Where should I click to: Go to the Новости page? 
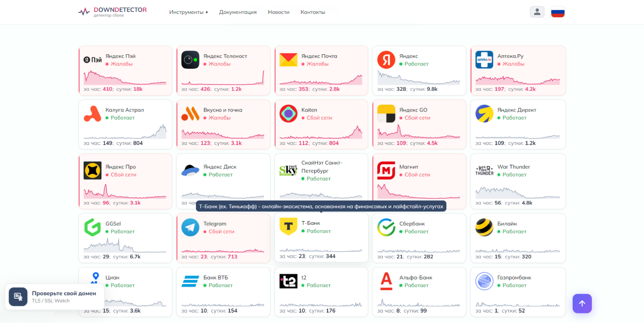(x=279, y=12)
